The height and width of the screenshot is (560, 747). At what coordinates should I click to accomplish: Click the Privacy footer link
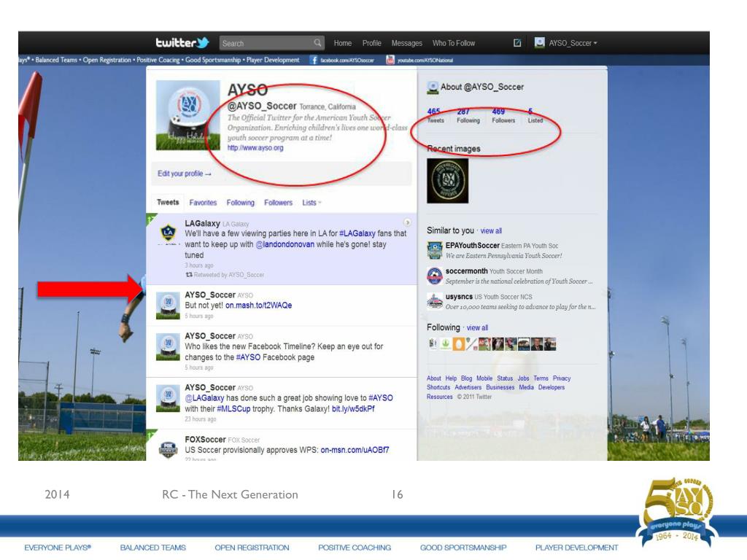click(562, 378)
